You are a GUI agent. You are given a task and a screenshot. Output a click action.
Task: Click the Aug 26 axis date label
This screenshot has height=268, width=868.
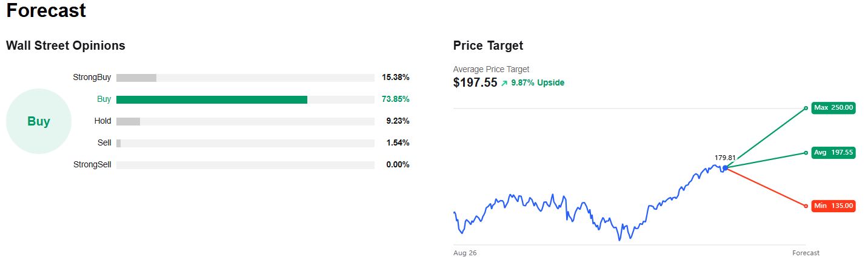tap(465, 253)
